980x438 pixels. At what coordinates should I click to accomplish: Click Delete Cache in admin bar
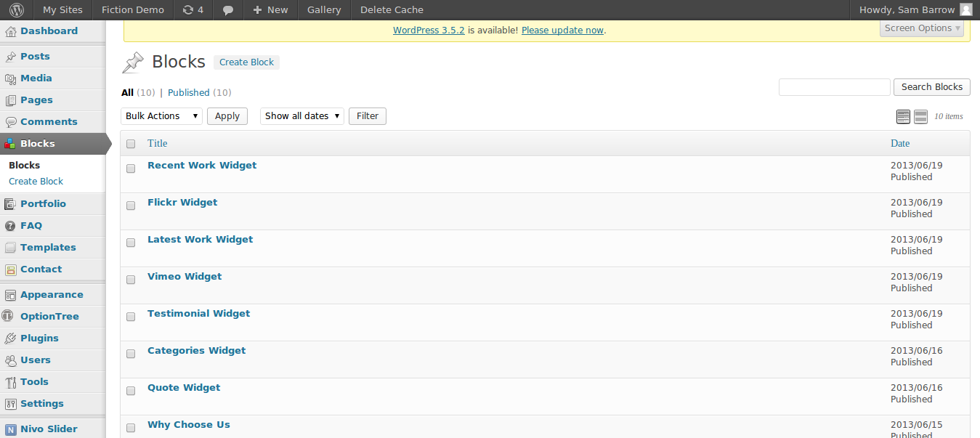392,9
